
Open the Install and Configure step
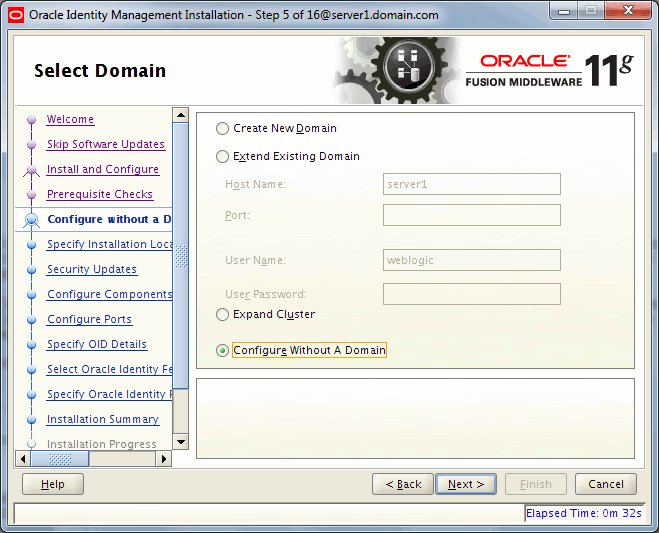(103, 169)
